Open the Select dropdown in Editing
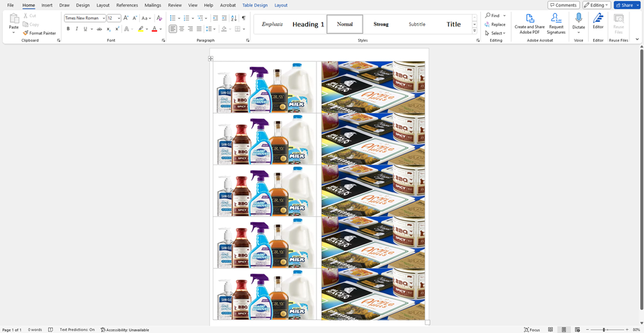Viewport: 644px width, 333px height. click(x=495, y=33)
